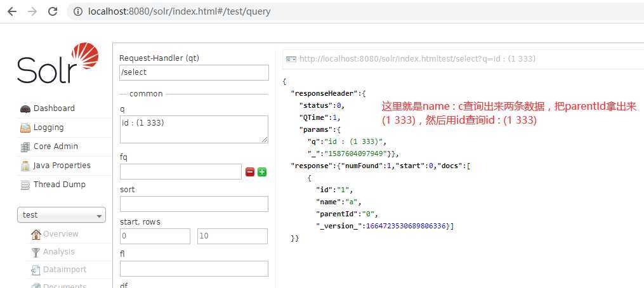Select the "params":{ line

click(320, 129)
